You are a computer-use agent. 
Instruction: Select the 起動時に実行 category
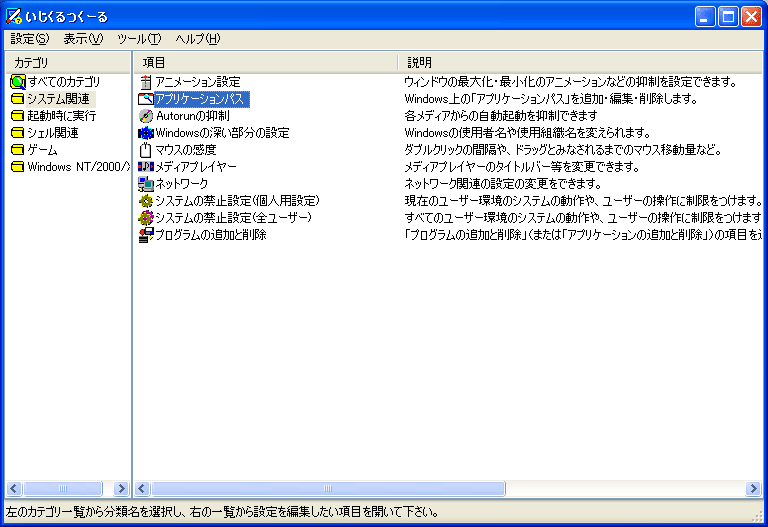62,116
